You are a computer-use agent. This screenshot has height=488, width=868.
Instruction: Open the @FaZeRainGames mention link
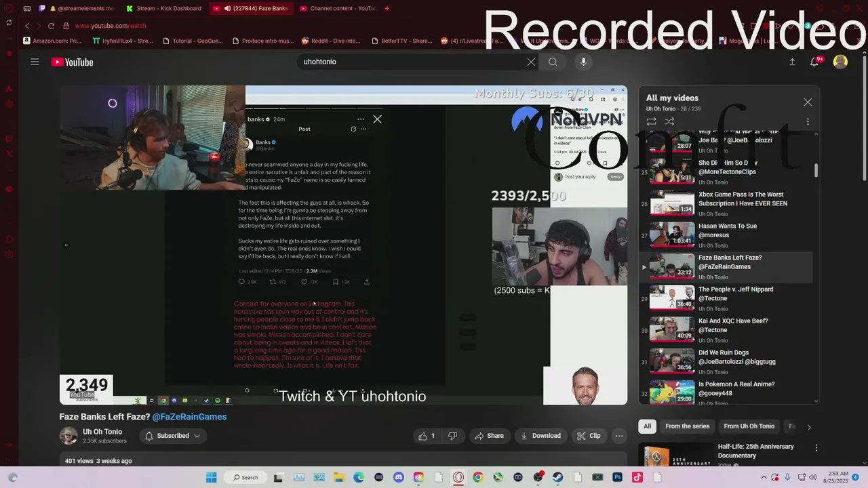pyautogui.click(x=189, y=417)
